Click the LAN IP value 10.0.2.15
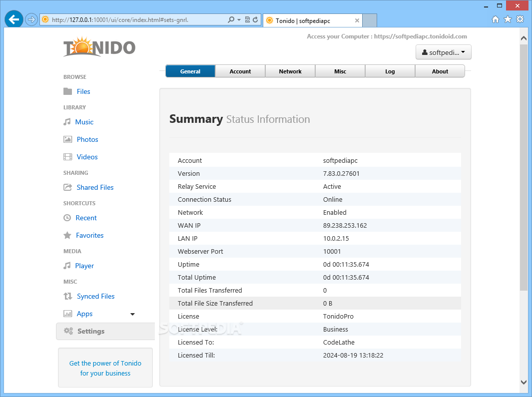 click(x=336, y=238)
